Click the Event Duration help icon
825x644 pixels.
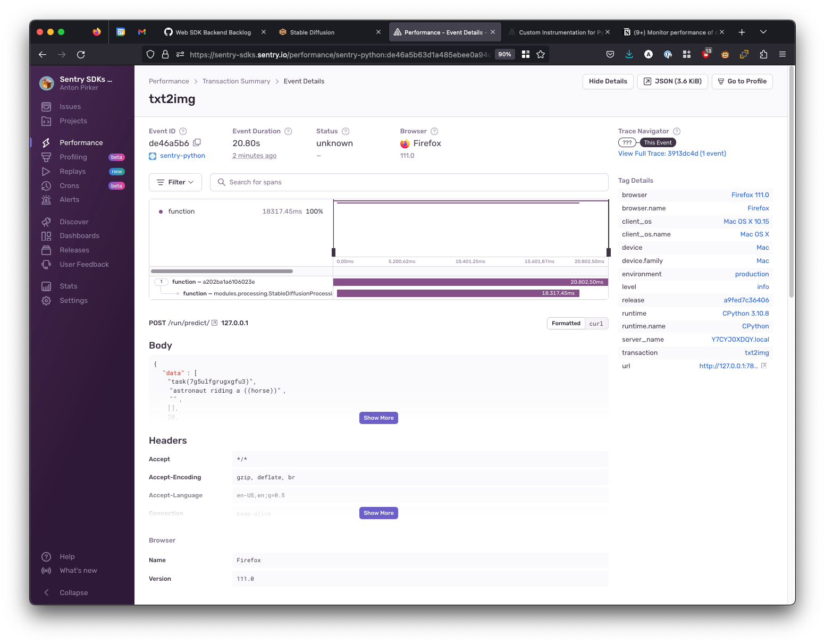click(x=288, y=131)
